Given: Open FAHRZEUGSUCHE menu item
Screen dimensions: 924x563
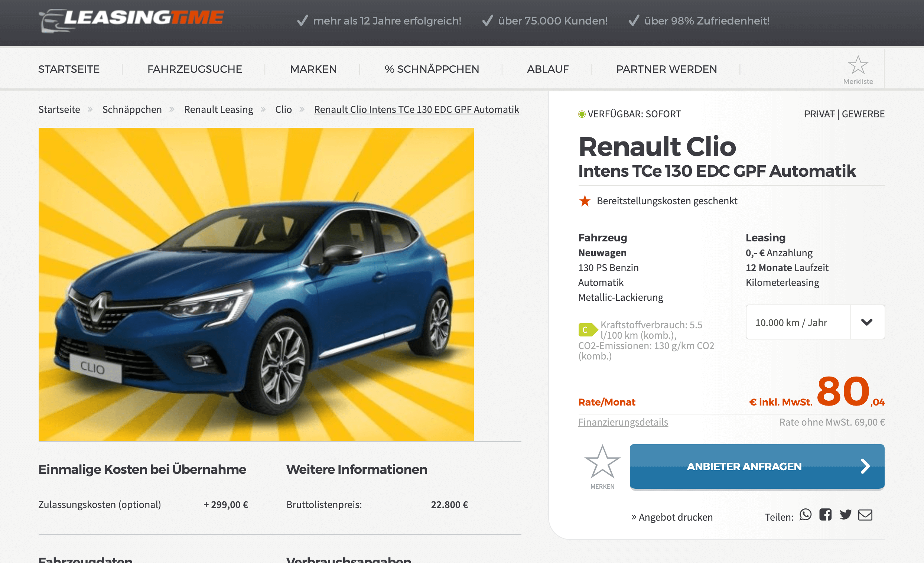Looking at the screenshot, I should pos(195,69).
